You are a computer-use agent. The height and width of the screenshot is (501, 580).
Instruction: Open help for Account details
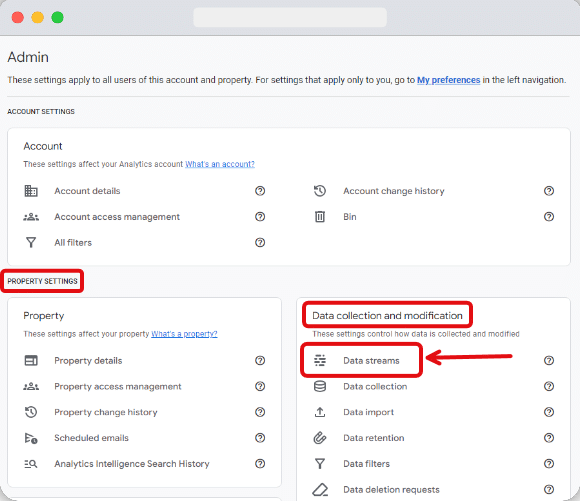pyautogui.click(x=260, y=191)
